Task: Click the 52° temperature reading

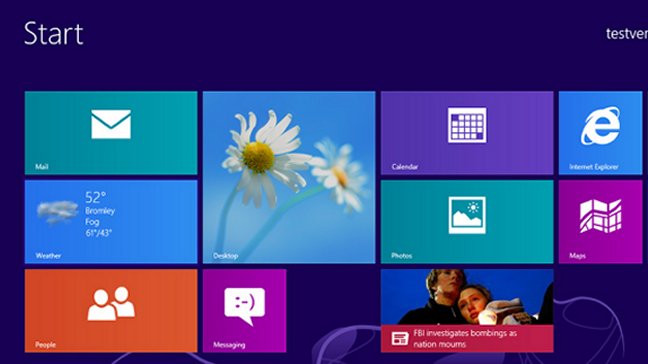Action: pos(95,197)
